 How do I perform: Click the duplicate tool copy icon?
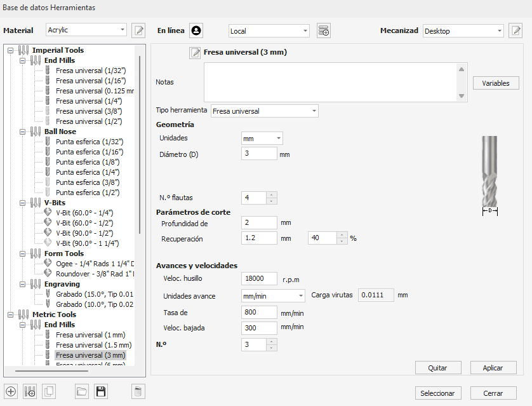49,392
